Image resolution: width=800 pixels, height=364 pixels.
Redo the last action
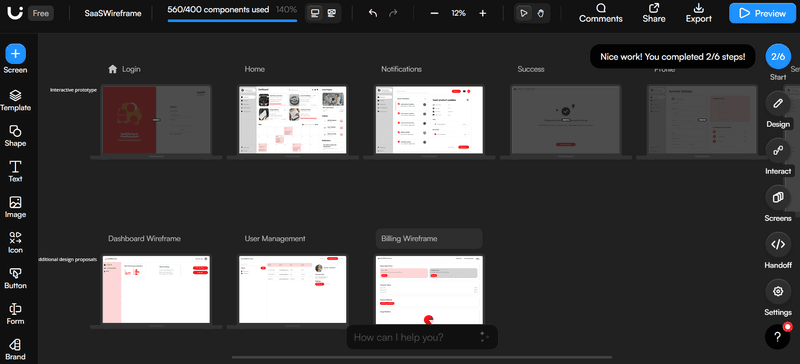tap(393, 13)
